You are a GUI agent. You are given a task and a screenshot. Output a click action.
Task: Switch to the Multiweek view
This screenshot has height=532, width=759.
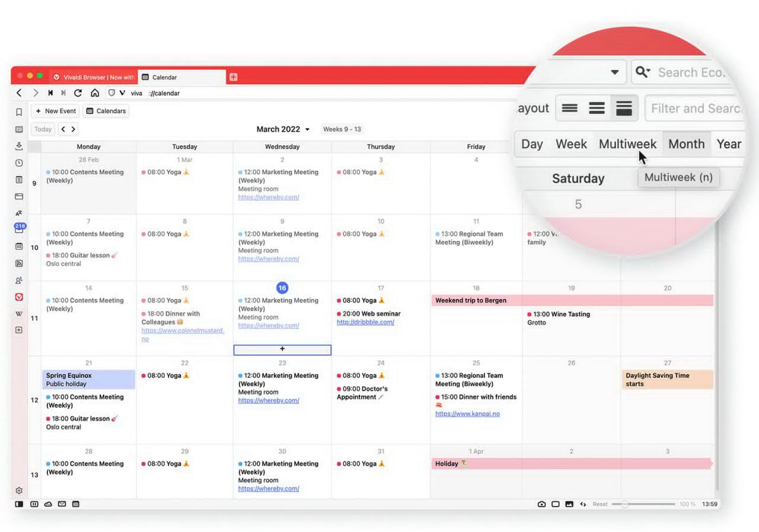(x=627, y=144)
